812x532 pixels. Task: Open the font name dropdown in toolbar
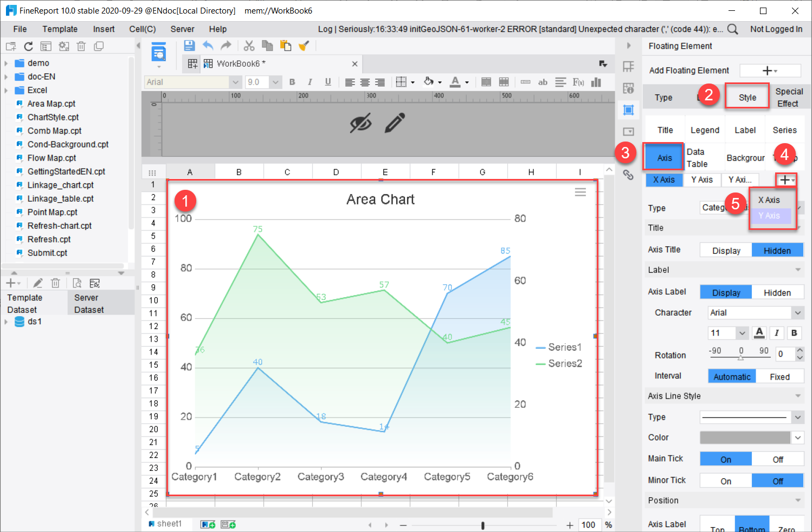pos(235,82)
